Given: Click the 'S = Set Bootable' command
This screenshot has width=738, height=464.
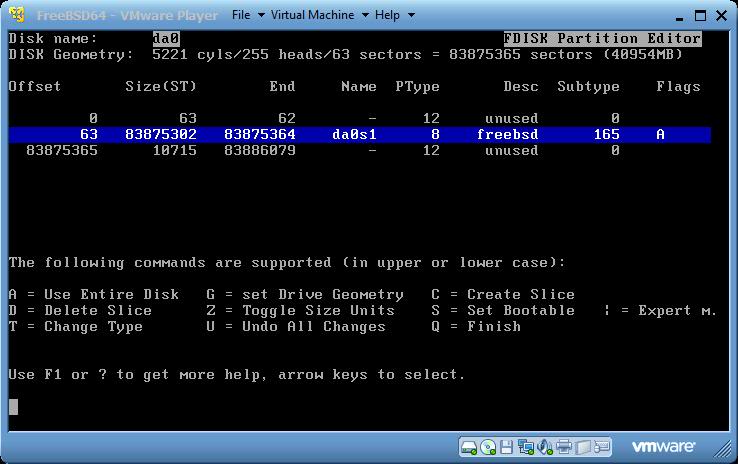Looking at the screenshot, I should coord(503,311).
